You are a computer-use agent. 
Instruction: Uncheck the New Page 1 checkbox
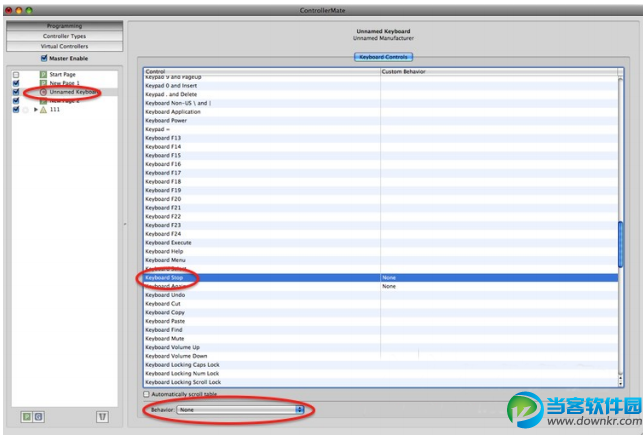[16, 83]
